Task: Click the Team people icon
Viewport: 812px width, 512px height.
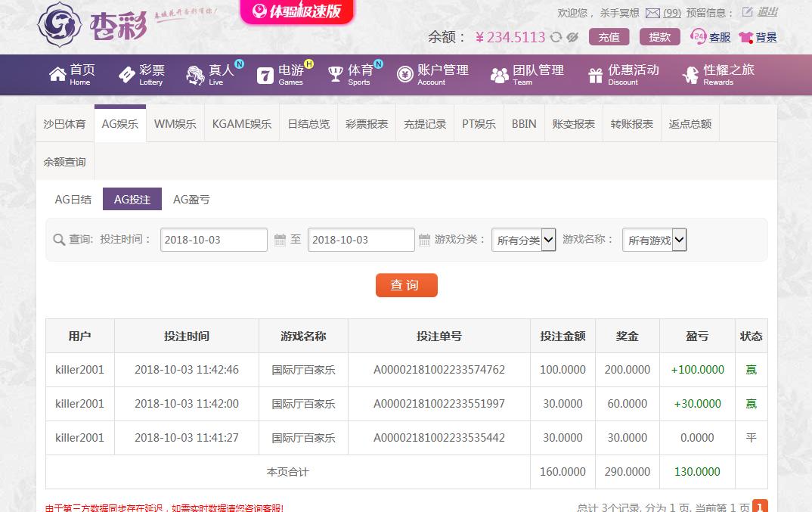Action: 499,76
